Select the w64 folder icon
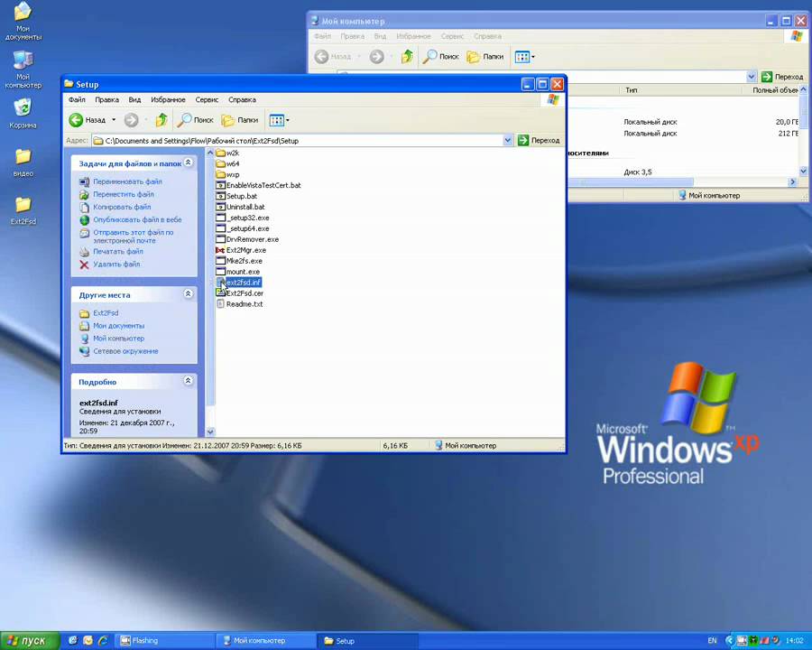Screen dimensions: 812x650 click(x=221, y=163)
